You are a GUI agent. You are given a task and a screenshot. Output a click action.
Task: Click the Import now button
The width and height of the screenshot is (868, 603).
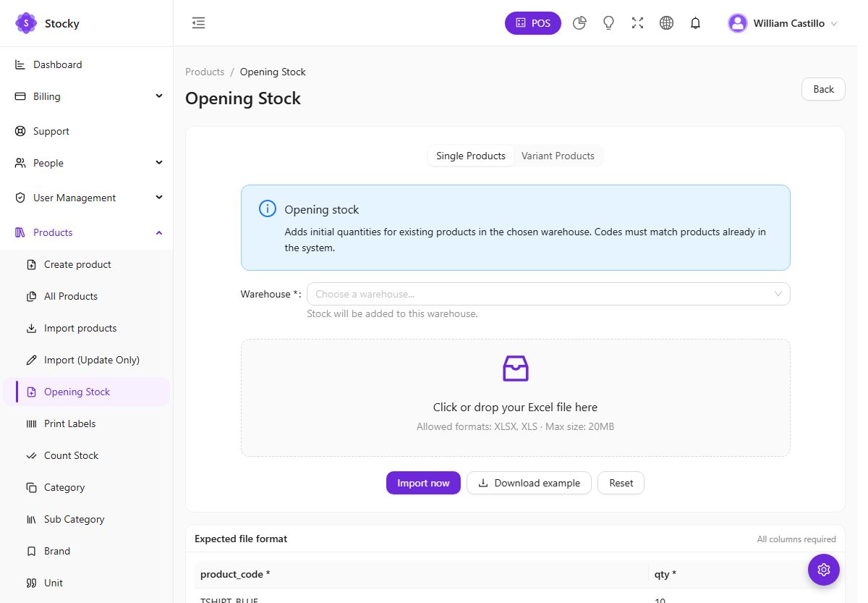[423, 483]
